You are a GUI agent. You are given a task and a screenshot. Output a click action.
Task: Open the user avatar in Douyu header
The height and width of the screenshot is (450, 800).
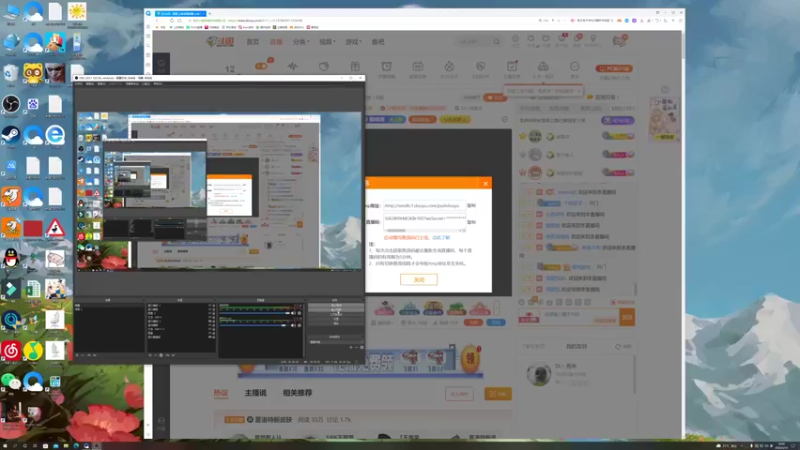(x=619, y=41)
